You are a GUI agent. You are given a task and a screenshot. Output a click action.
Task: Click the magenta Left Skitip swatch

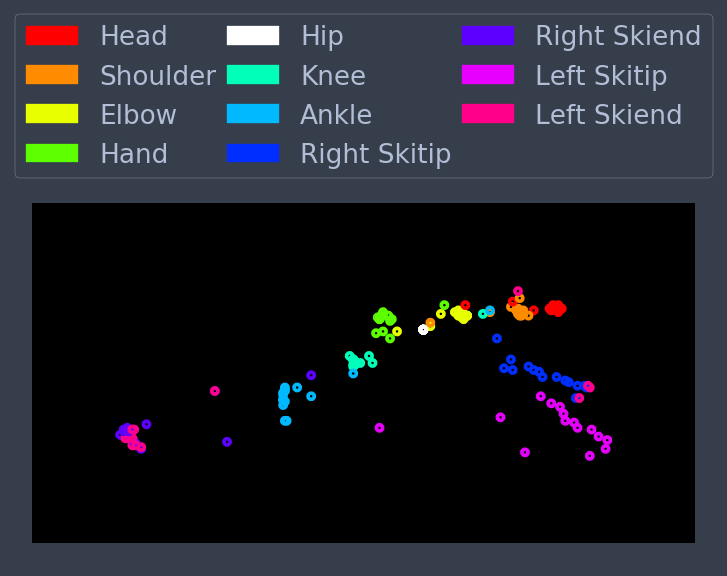(x=488, y=75)
